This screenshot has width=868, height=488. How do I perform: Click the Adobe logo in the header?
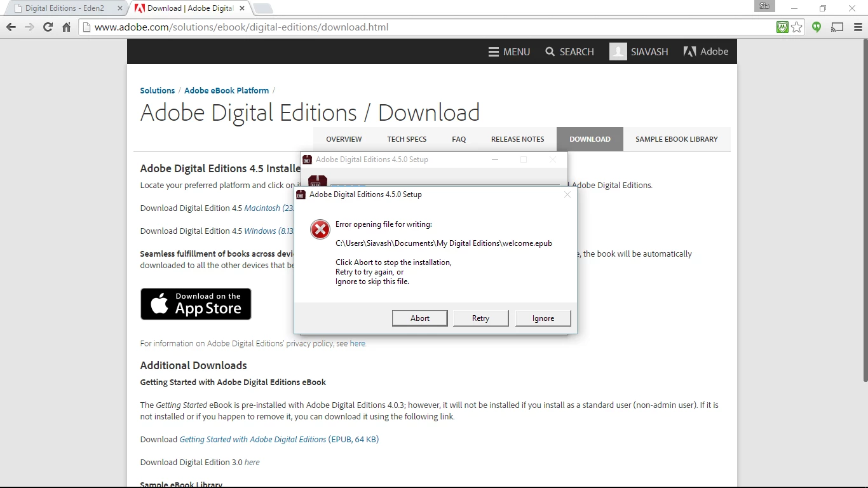706,51
